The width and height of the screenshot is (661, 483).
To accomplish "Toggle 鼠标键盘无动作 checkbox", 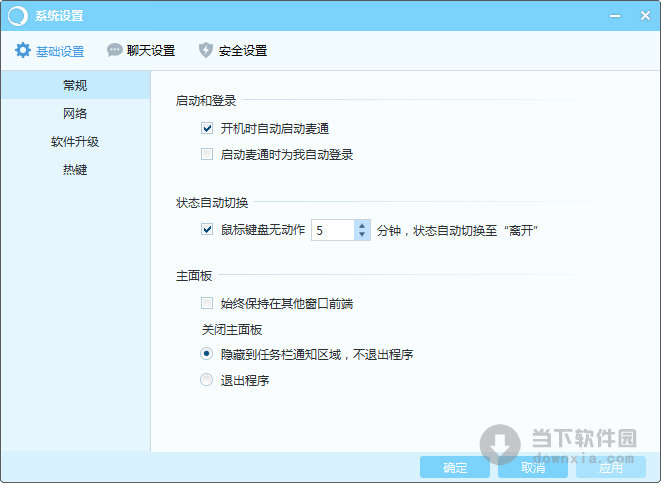I will click(x=207, y=230).
